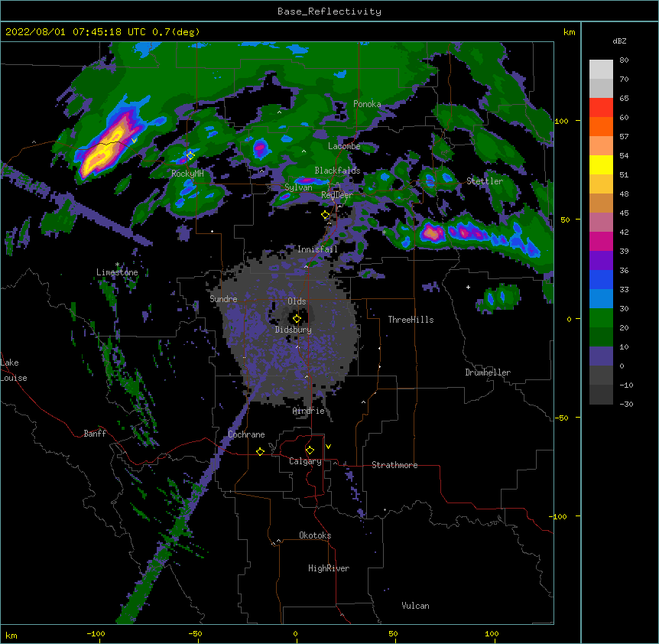Click the 0 tick on the bottom axis

coord(295,633)
